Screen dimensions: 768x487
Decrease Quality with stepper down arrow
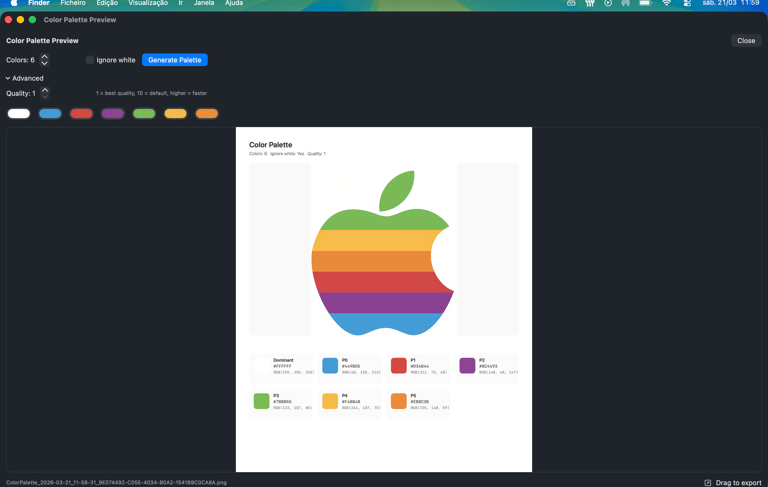pos(45,97)
